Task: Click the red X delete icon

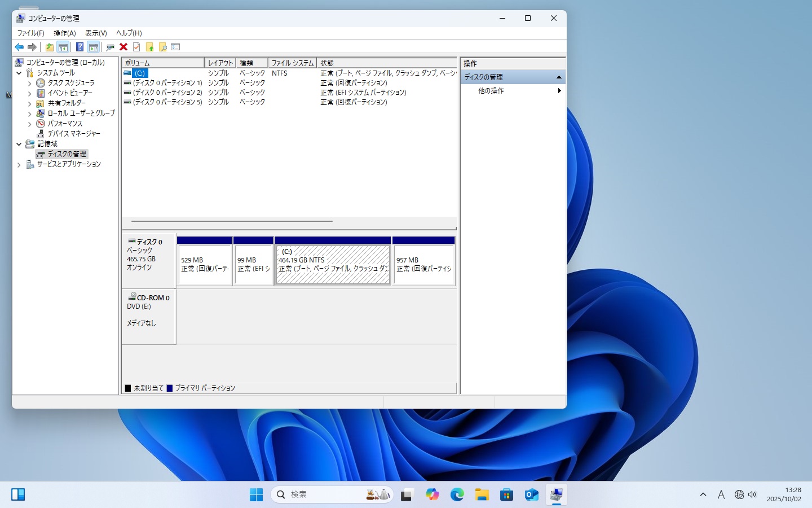Action: coord(123,47)
